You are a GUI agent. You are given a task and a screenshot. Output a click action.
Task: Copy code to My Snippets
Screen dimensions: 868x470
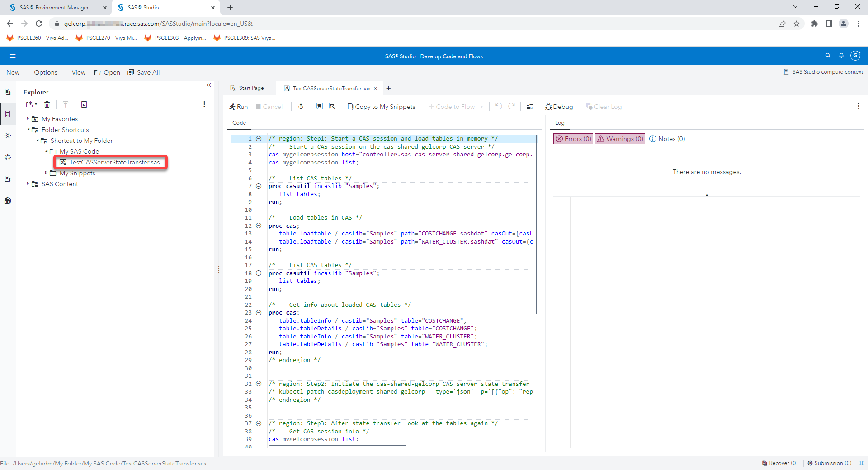coord(381,107)
